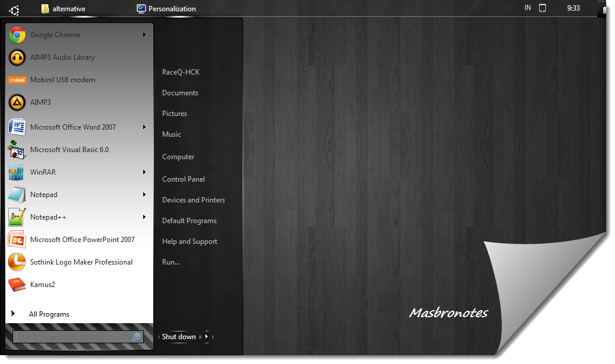Viewport: 615px width, 364px height.
Task: Open AIMP3 Audio Library
Action: pos(61,57)
